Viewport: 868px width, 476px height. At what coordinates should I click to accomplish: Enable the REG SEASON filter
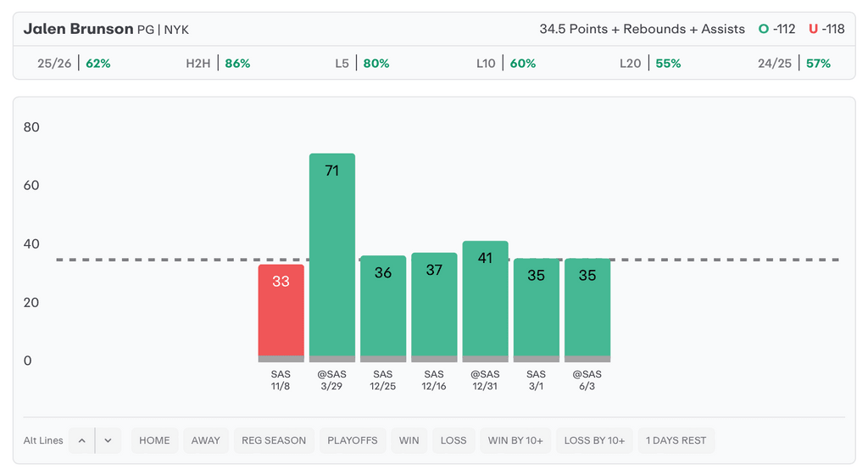pos(274,440)
